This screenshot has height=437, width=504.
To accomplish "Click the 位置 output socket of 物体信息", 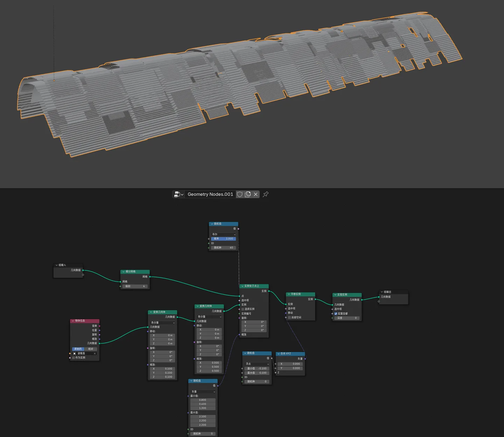I will (99, 330).
